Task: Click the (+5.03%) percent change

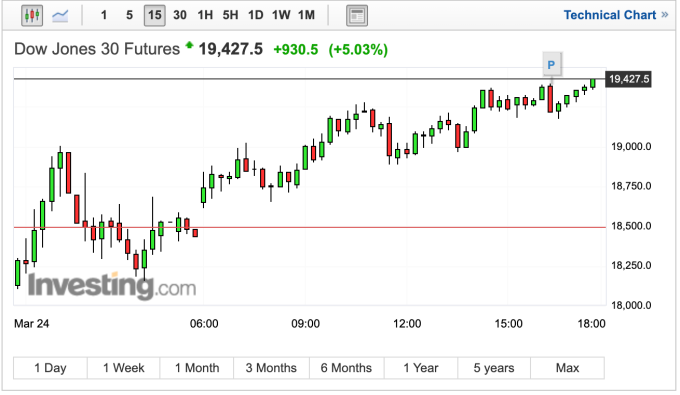Action: pyautogui.click(x=358, y=50)
